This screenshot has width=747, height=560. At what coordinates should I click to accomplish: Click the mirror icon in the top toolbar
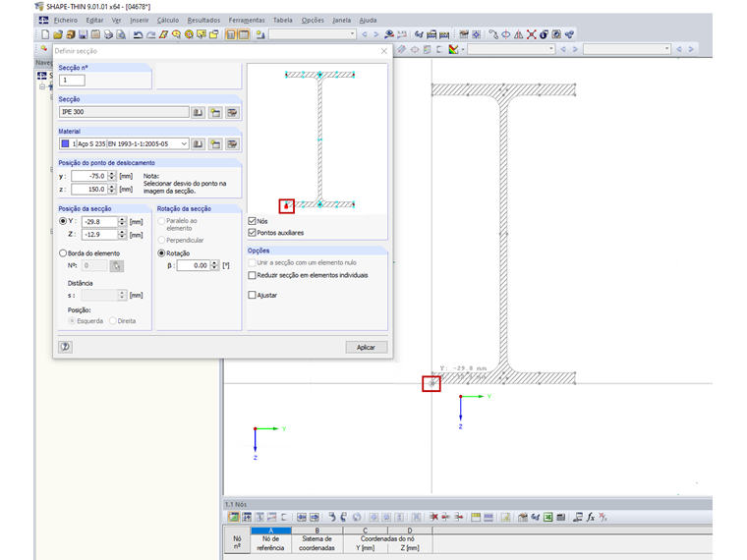[518, 34]
